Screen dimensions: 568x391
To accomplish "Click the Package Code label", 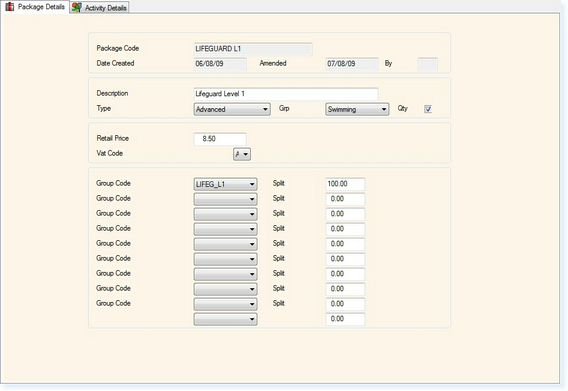I will pos(118,48).
